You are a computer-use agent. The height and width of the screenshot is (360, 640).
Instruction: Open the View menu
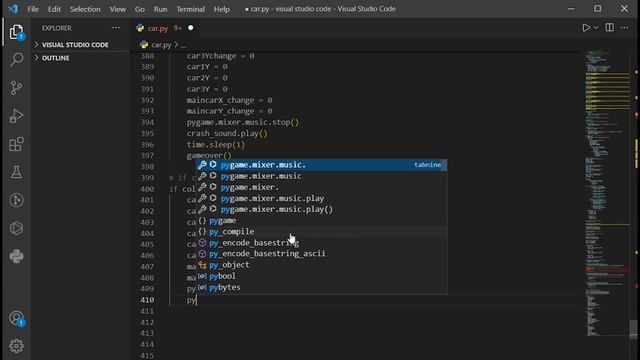(x=118, y=9)
